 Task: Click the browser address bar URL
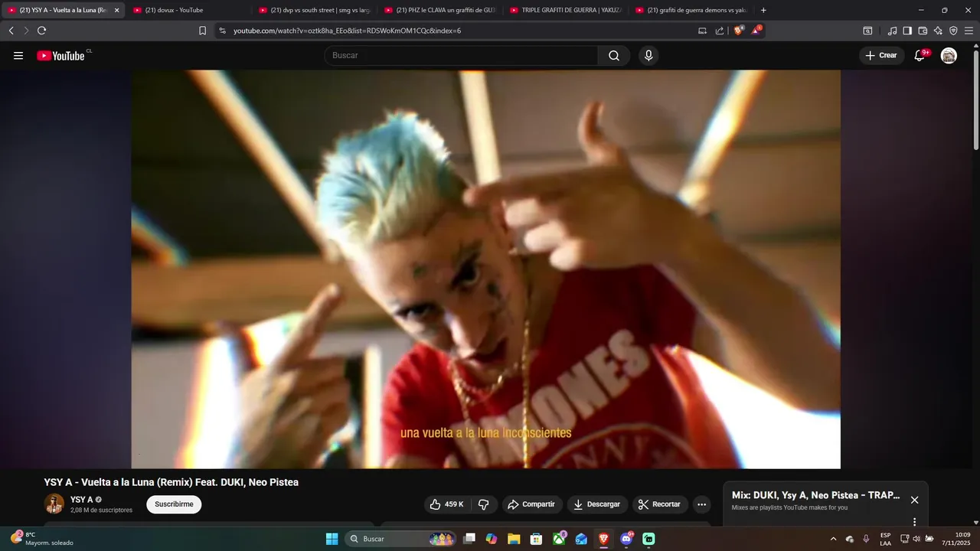click(x=347, y=31)
